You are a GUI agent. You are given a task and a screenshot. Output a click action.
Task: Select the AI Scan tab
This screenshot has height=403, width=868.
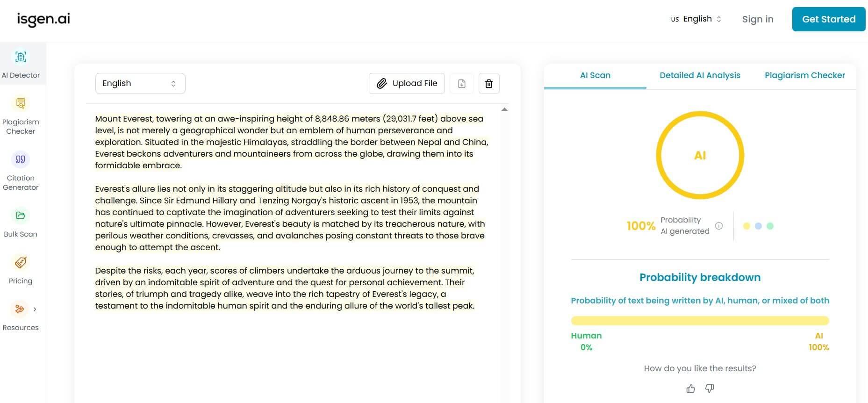click(595, 75)
